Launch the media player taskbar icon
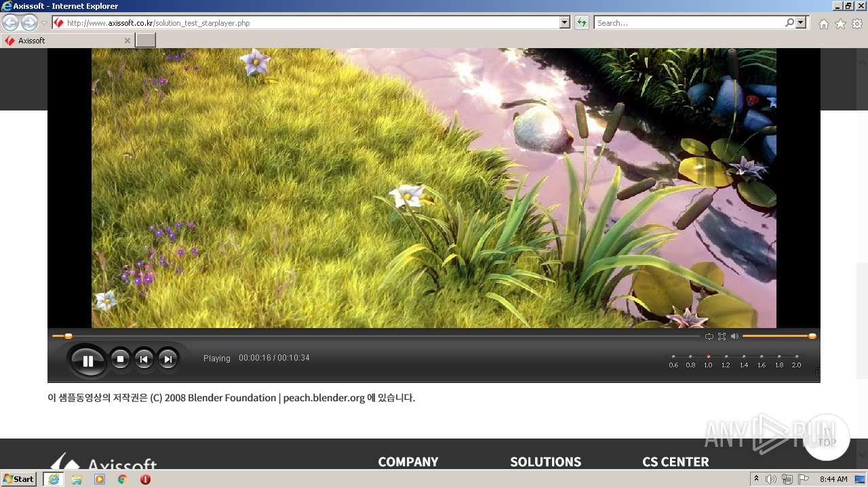The image size is (868, 488). [x=100, y=479]
